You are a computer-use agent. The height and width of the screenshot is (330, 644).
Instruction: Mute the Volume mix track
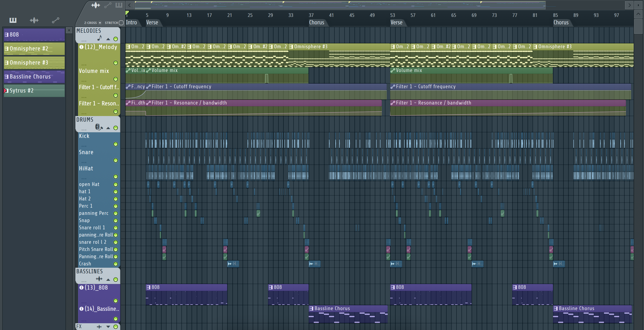(116, 79)
